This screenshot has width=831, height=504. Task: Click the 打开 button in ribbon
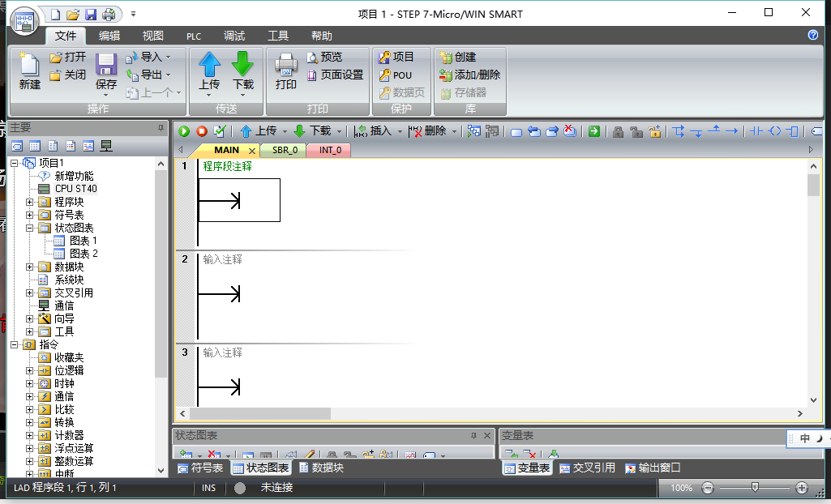67,58
